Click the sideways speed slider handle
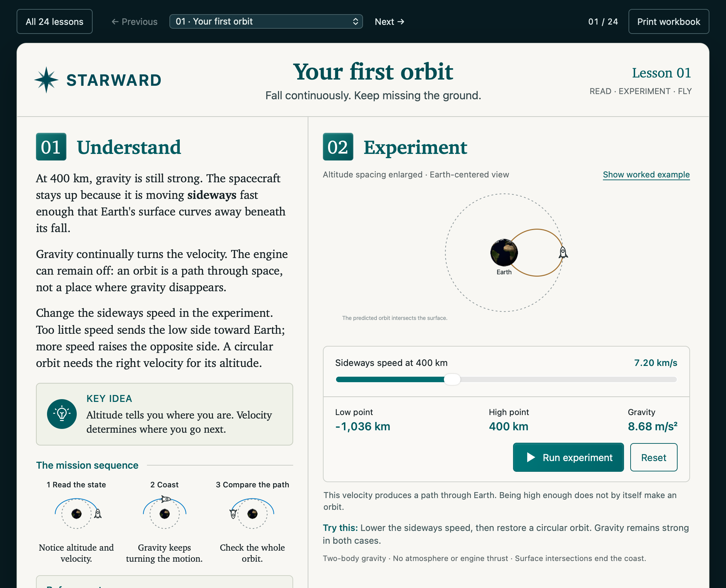This screenshot has height=588, width=726. [x=452, y=379]
